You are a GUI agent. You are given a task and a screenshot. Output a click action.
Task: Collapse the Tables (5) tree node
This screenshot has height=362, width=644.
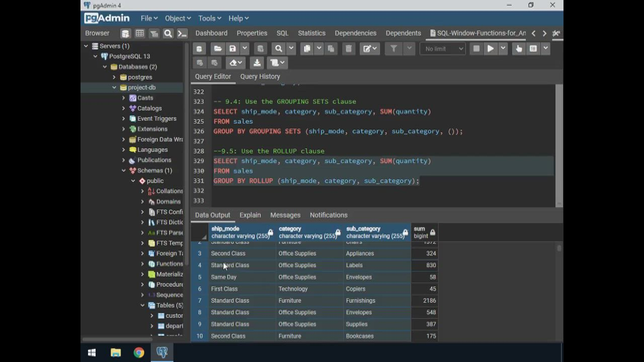click(142, 305)
